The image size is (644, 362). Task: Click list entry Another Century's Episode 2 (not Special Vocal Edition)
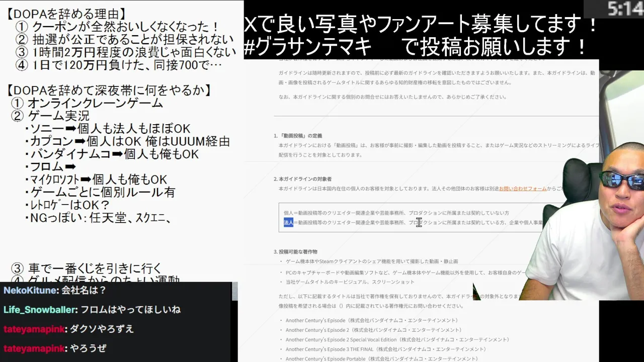373,330
